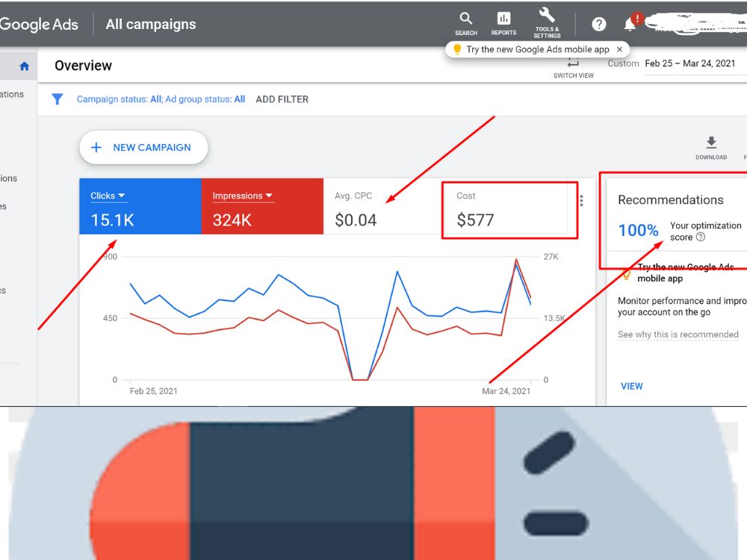The width and height of the screenshot is (747, 560).
Task: Click the Recommendations heading
Action: tap(670, 200)
